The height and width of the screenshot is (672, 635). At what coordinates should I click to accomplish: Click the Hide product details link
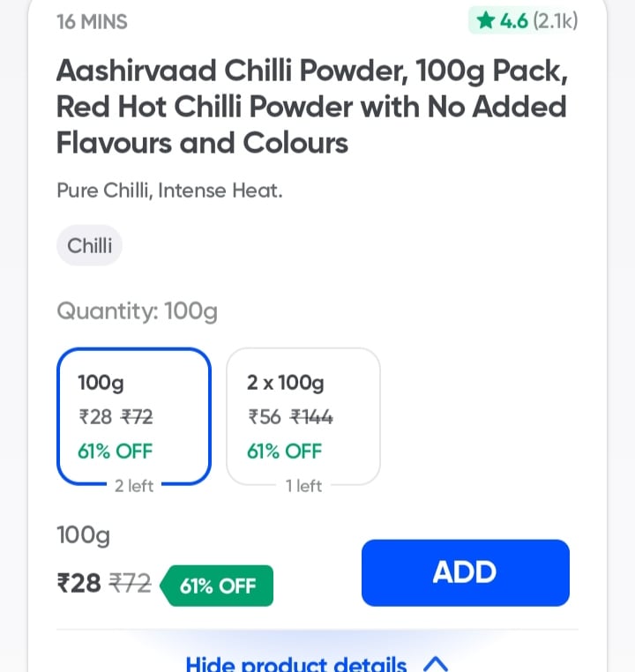[x=296, y=664]
